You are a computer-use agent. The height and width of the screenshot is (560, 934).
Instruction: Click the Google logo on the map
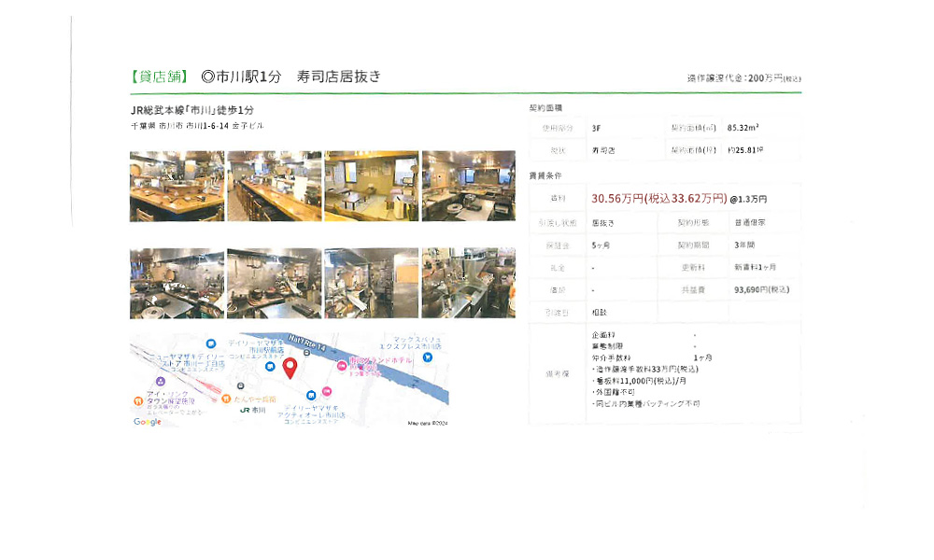pyautogui.click(x=147, y=421)
